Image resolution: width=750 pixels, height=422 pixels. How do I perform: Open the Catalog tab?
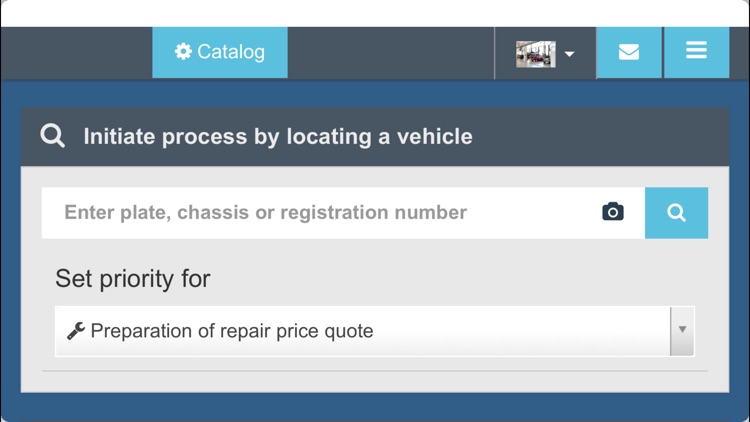pos(220,52)
